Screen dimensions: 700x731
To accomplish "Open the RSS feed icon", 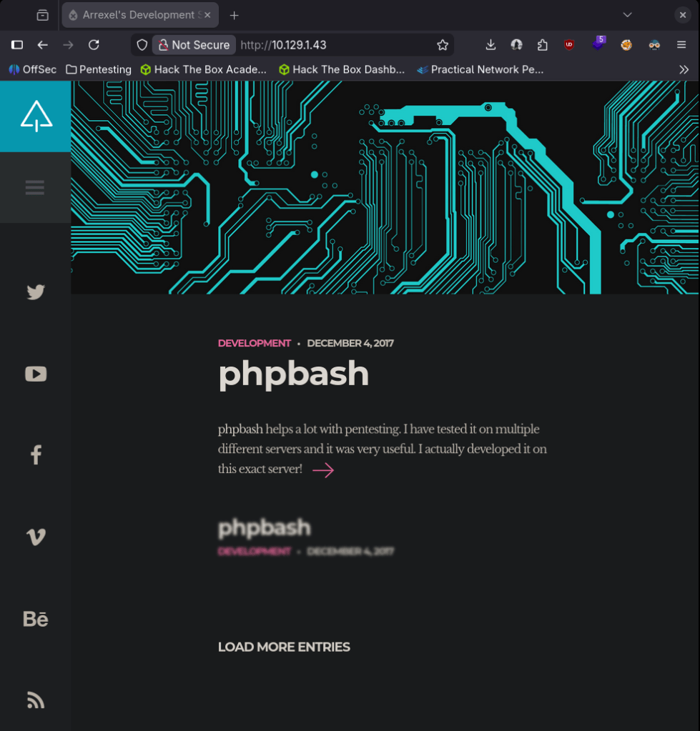I will (x=36, y=700).
